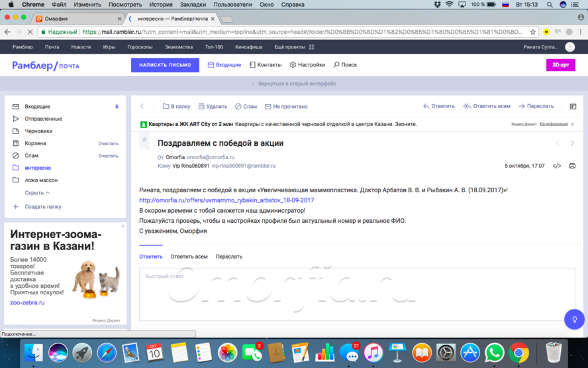Go to next message arrow
588x368 pixels.
point(572,143)
